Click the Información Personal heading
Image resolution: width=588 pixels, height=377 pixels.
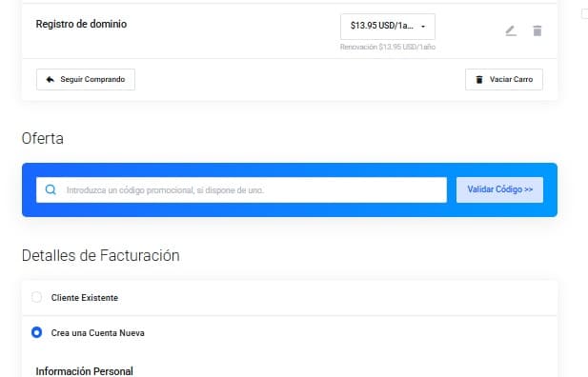[x=85, y=371]
